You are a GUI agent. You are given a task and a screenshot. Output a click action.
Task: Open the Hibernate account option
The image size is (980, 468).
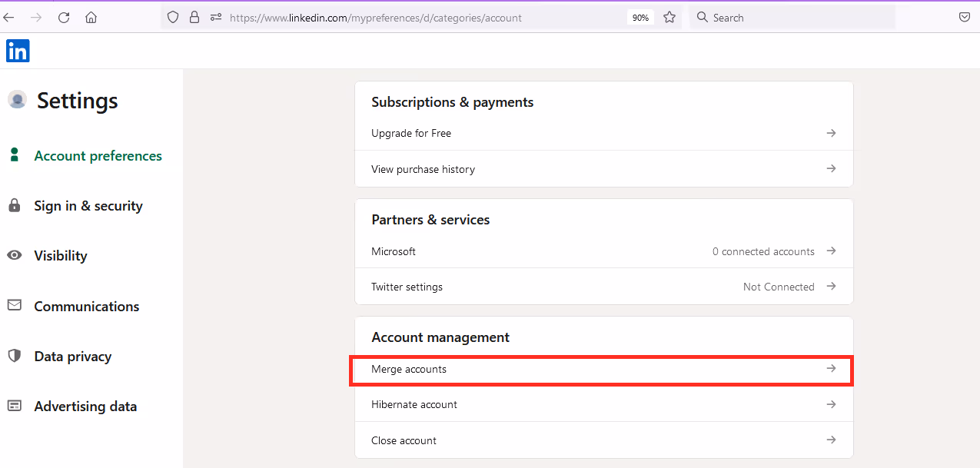click(602, 404)
